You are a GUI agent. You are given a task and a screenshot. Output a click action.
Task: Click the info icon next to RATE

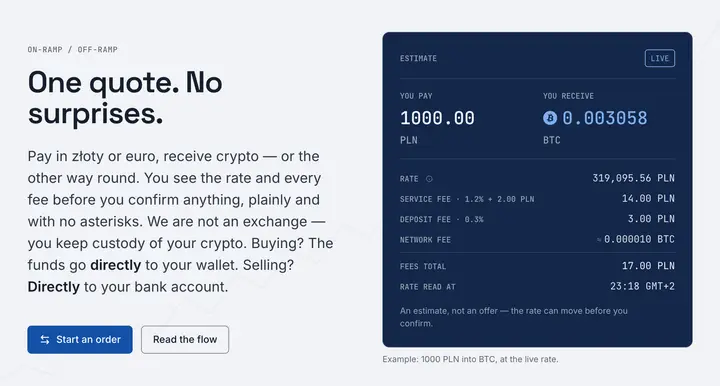[x=429, y=179]
